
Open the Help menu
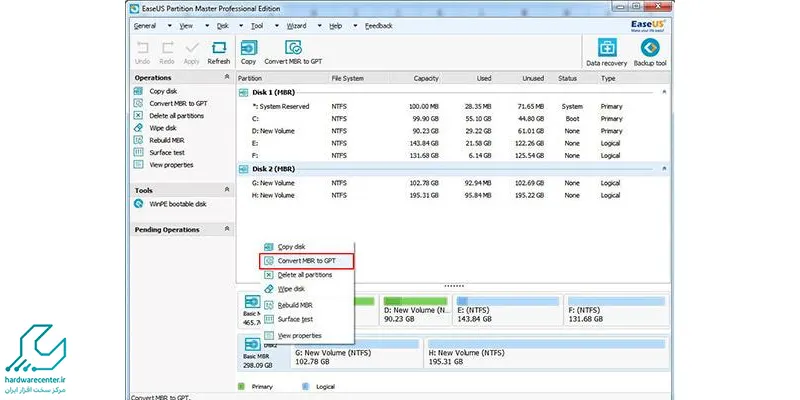[x=335, y=26]
